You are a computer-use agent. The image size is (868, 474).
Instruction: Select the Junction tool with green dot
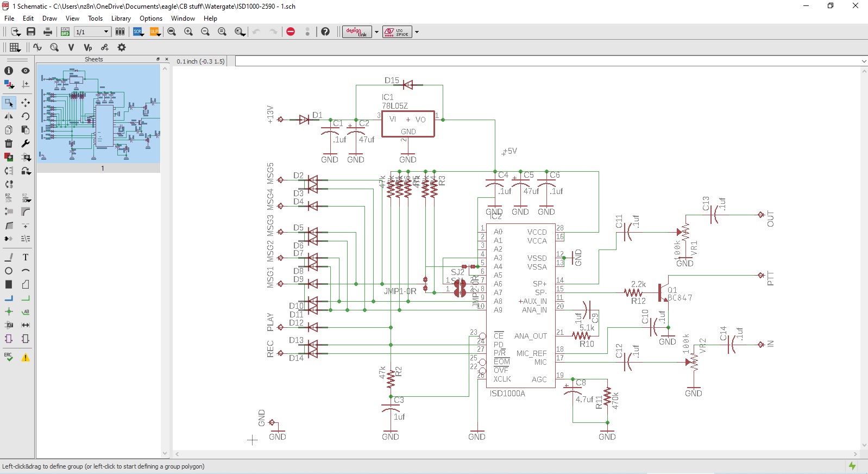9,311
